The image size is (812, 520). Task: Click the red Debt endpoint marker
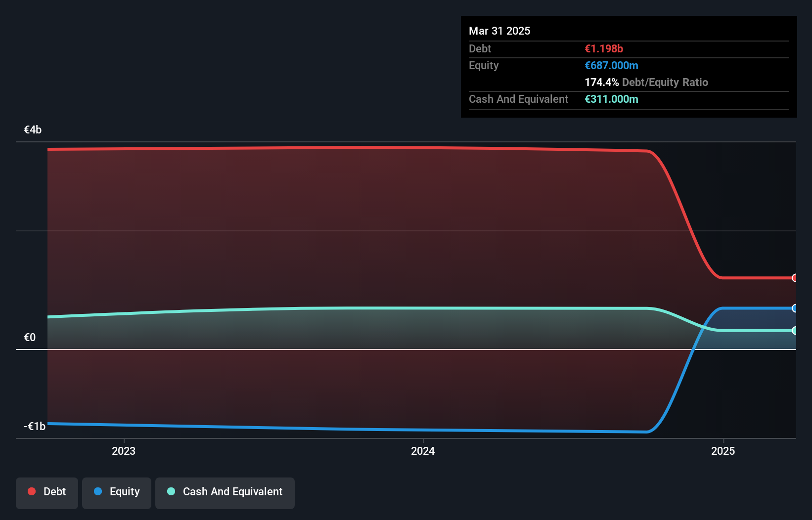(x=795, y=278)
